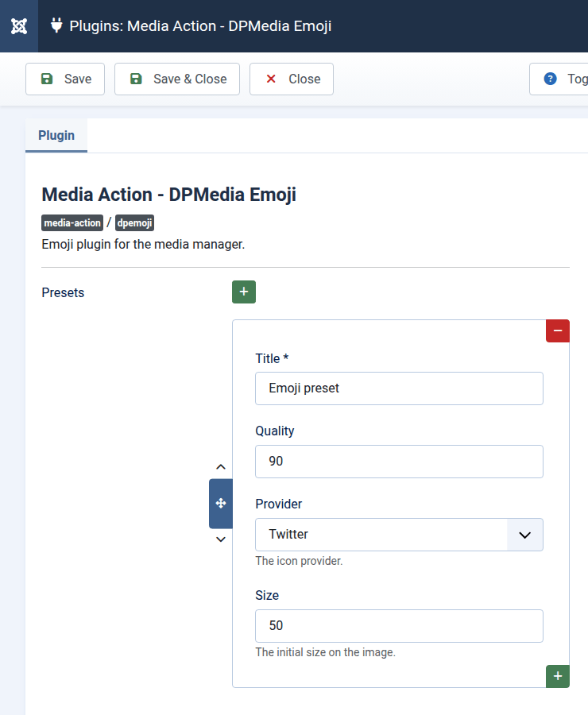Click Save & Close button
588x715 pixels.
click(177, 79)
